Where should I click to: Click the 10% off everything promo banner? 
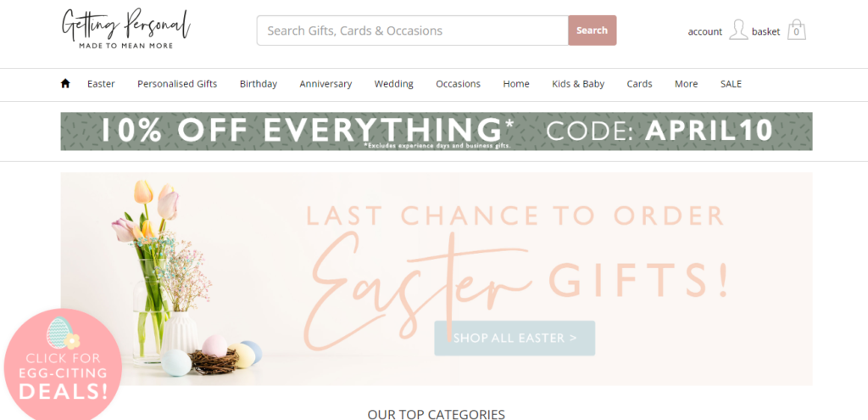pyautogui.click(x=437, y=132)
